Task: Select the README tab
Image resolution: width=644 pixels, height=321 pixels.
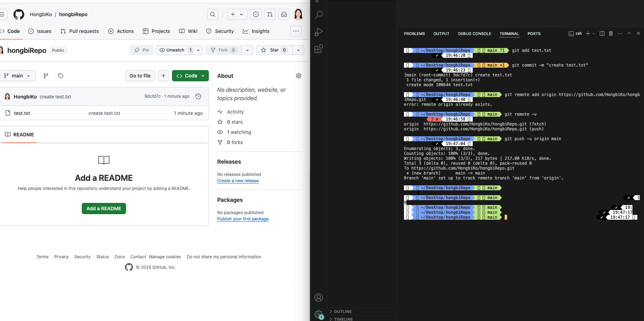Action: [20, 135]
